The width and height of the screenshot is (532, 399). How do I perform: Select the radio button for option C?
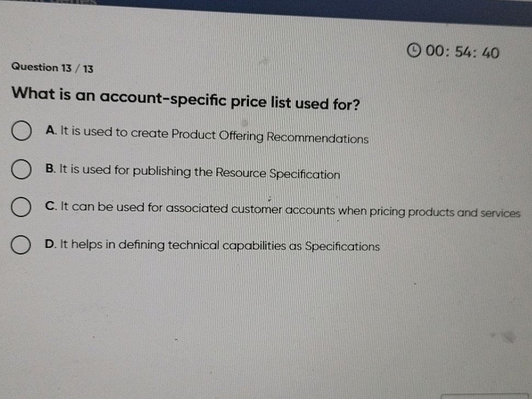(22, 206)
